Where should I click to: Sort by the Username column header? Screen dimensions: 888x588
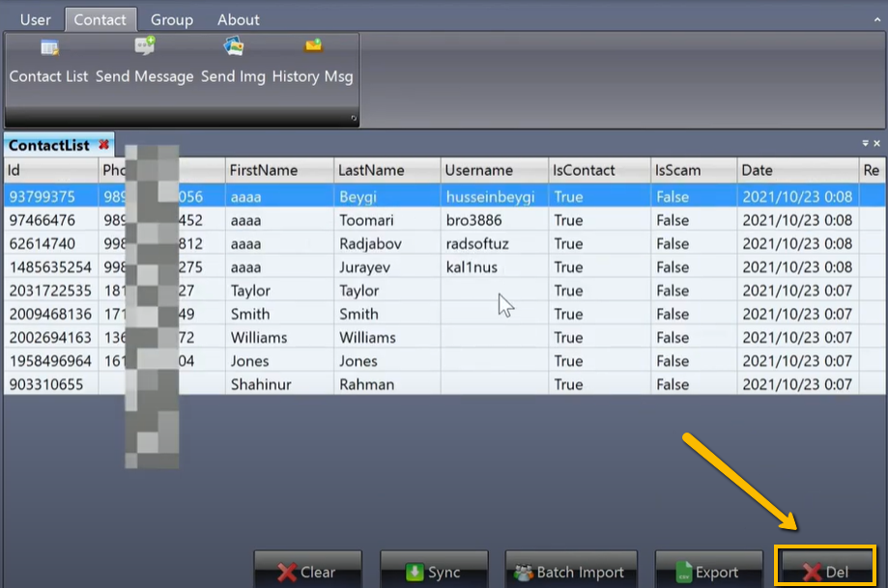pyautogui.click(x=478, y=170)
